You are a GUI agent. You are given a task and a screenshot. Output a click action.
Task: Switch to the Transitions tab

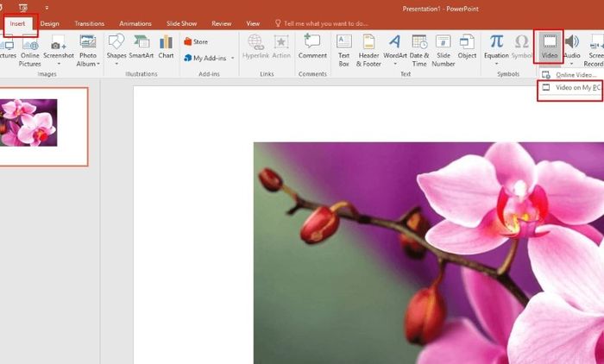(x=90, y=24)
